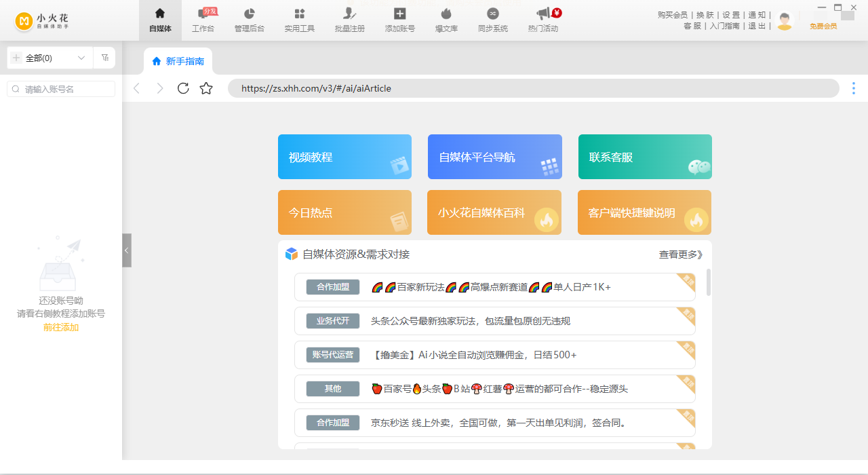Open 批量注册 in the top toolbar

coord(350,20)
